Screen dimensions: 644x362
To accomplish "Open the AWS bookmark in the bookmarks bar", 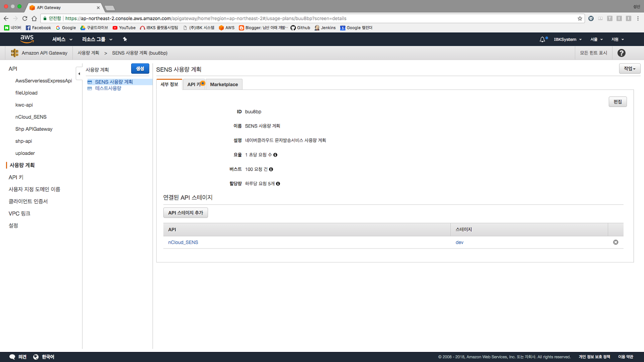I will tap(227, 28).
